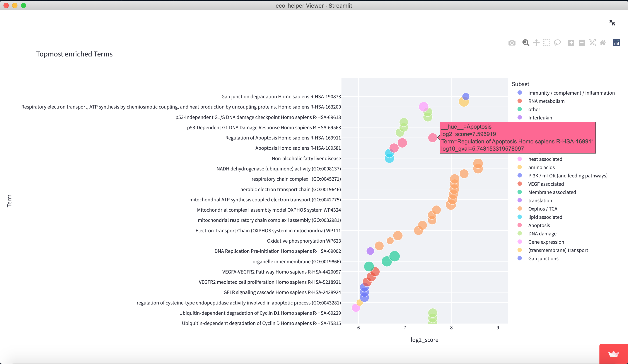Viewport: 628px width, 364px height.
Task: Download plot as PNG camera icon
Action: point(512,43)
